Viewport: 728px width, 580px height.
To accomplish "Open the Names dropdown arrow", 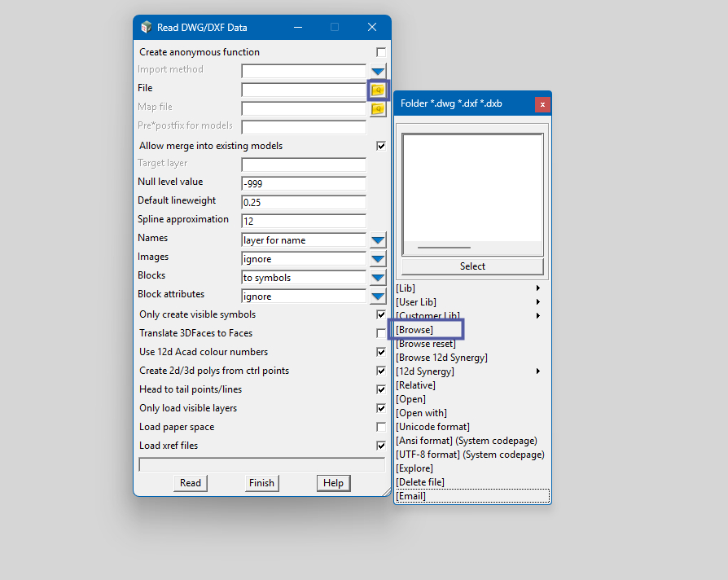I will [378, 240].
